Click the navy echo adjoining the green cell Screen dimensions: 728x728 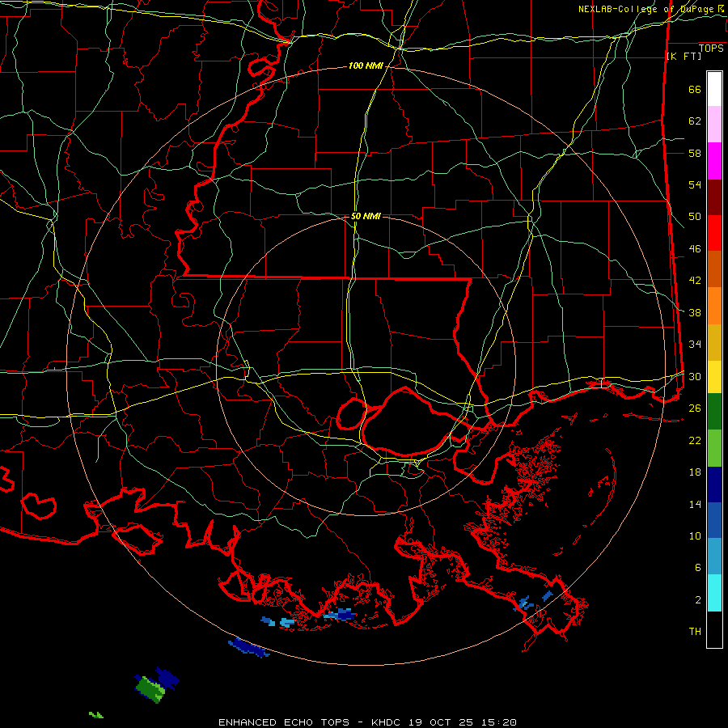167,679
